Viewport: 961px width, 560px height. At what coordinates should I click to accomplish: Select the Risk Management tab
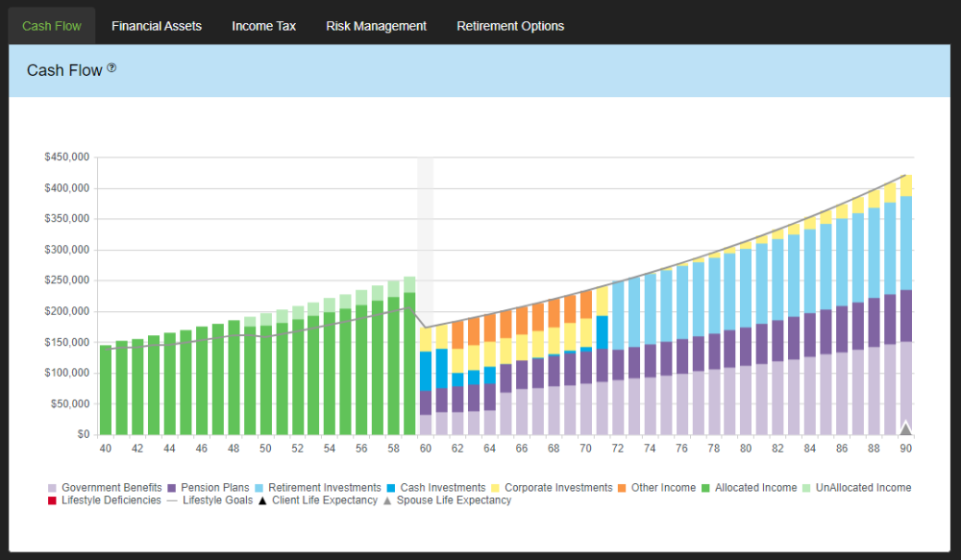click(x=376, y=26)
